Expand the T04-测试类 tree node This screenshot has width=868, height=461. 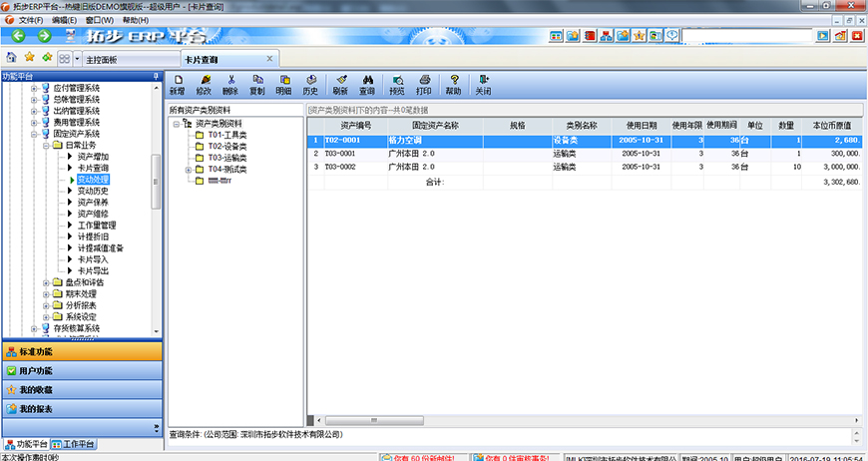pyautogui.click(x=188, y=170)
